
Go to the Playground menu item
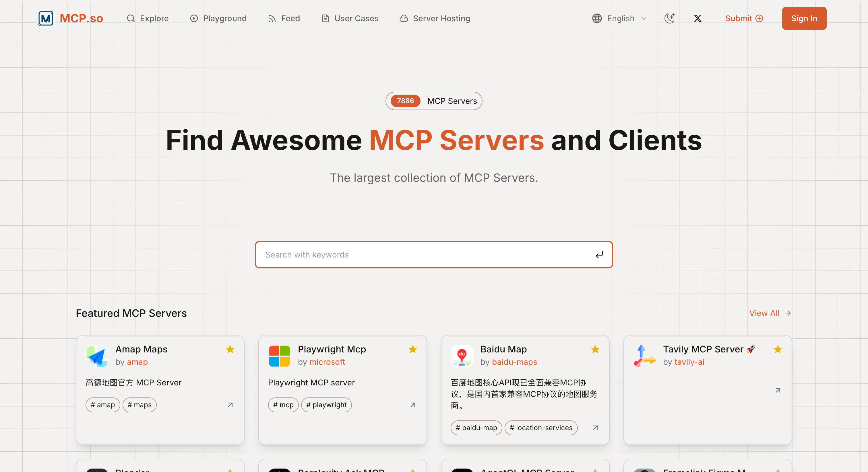pyautogui.click(x=218, y=18)
